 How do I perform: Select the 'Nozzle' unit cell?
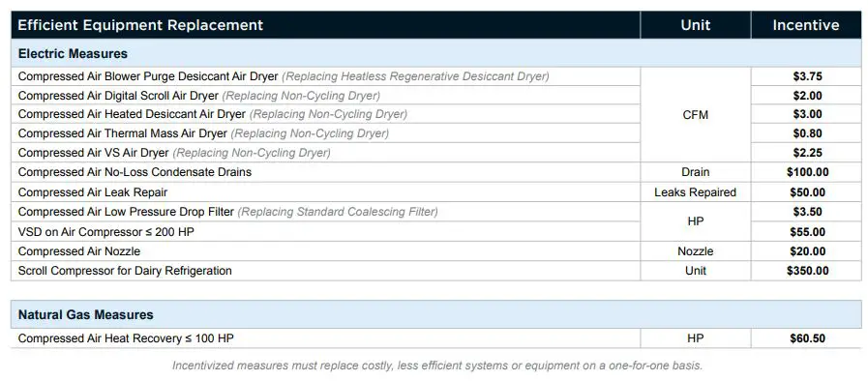[696, 251]
